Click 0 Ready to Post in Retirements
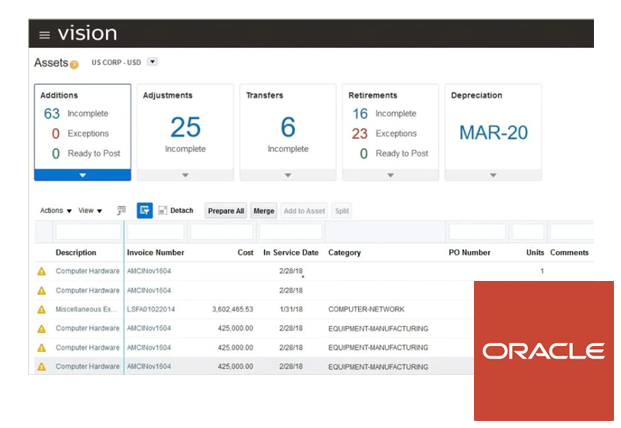The height and width of the screenshot is (428, 621). tap(364, 153)
